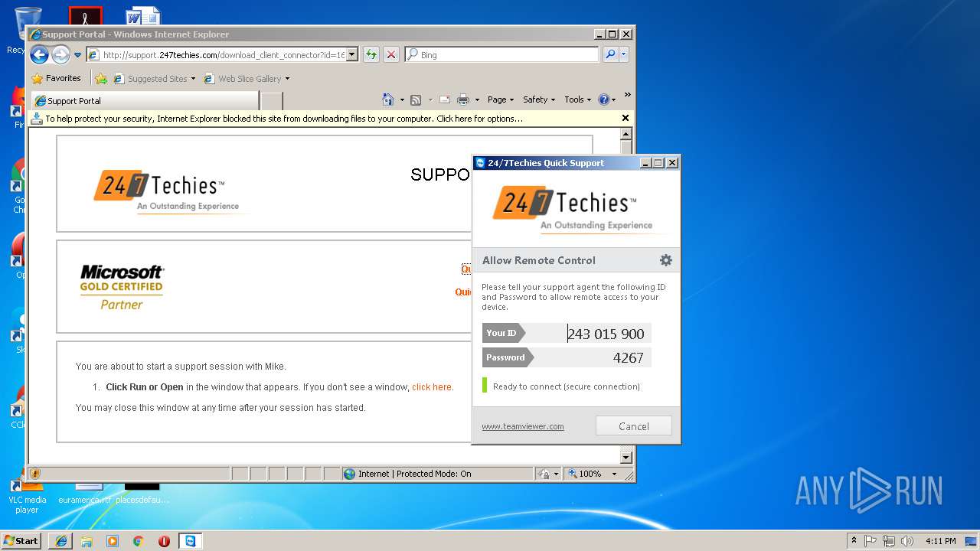This screenshot has height=551, width=980.
Task: Click the search magnifier button
Action: [x=610, y=54]
